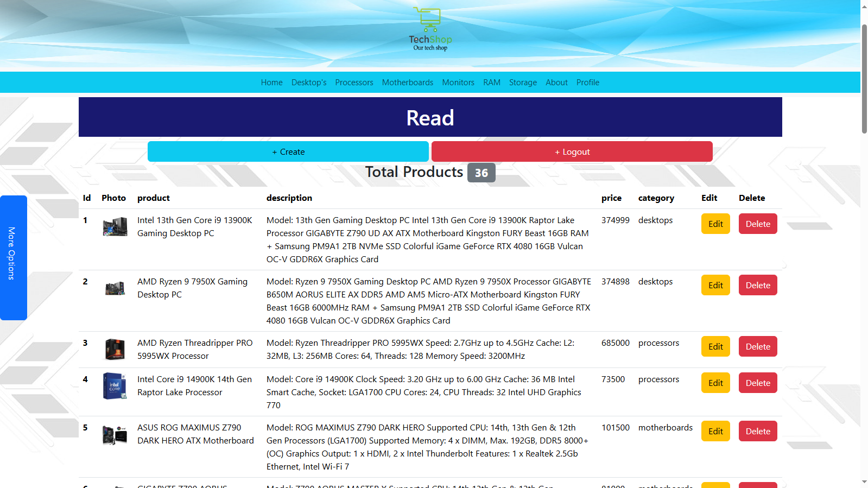Click the 'category' column header
Screen dimensions: 868x488
point(656,198)
